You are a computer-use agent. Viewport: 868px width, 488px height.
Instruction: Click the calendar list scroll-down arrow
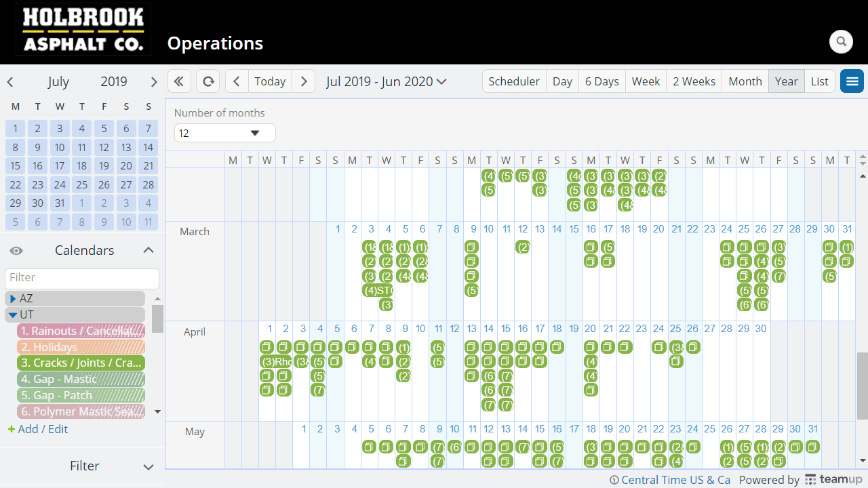point(157,411)
